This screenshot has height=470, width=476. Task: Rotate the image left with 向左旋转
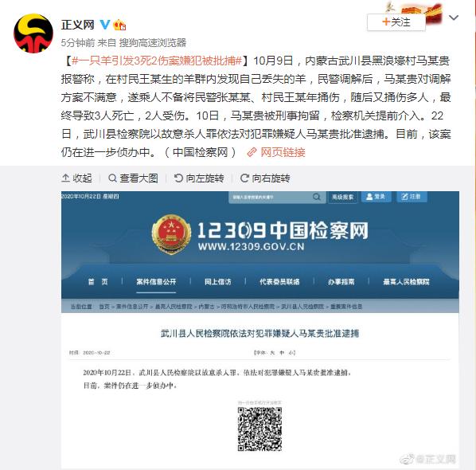click(x=199, y=178)
